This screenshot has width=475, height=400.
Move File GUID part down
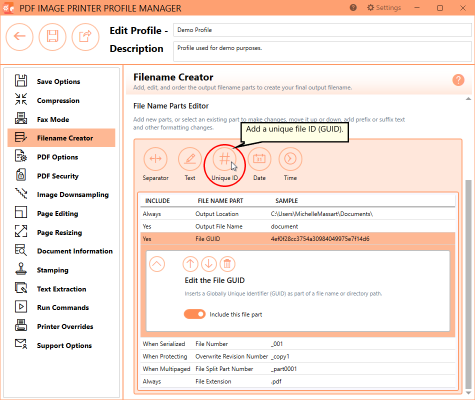click(x=209, y=264)
